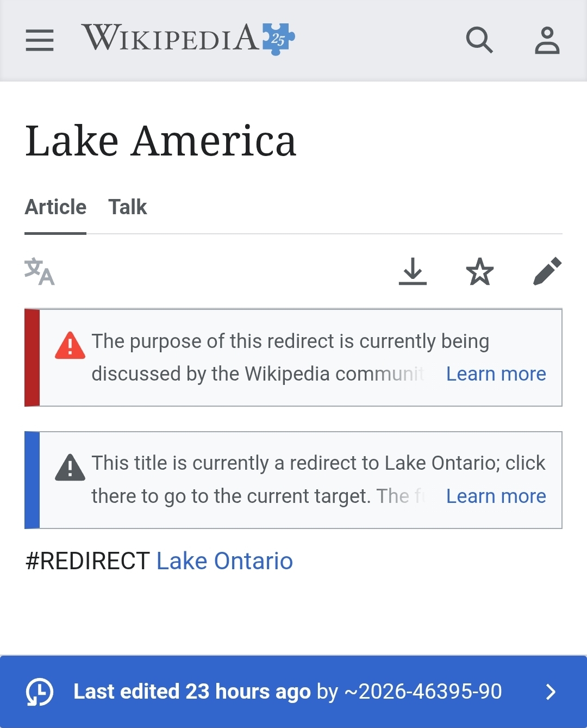This screenshot has height=728, width=587.
Task: Select the Article tab
Action: click(55, 207)
